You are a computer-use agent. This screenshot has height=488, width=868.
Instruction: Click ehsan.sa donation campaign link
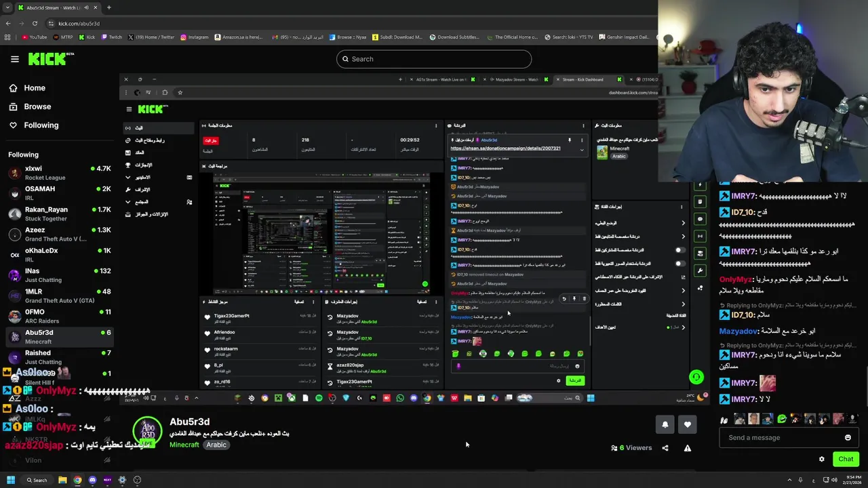tap(505, 148)
